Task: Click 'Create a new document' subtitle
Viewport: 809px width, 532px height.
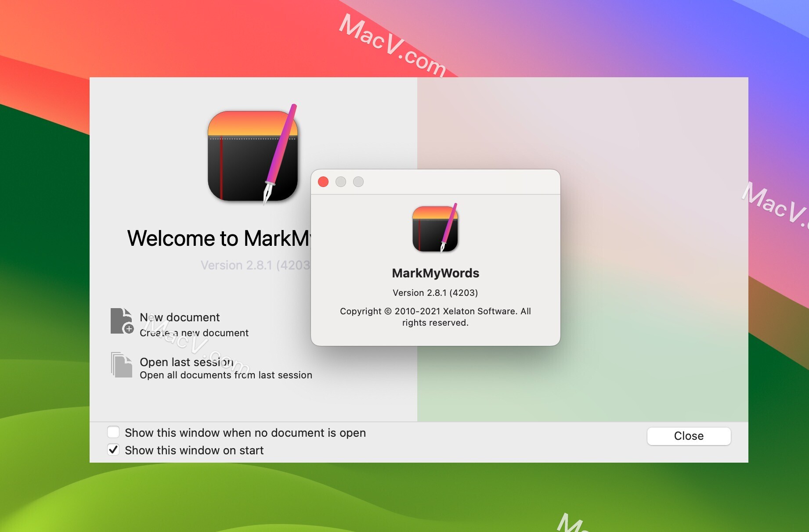Action: (x=194, y=333)
